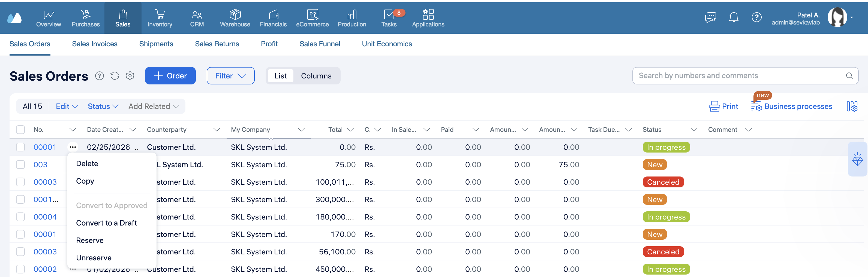Choose Convert to a Draft in menu
The width and height of the screenshot is (868, 277).
tap(106, 223)
